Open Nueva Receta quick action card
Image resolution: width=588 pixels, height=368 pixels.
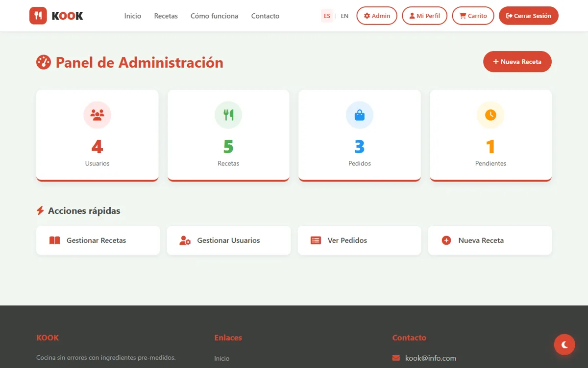(x=490, y=240)
